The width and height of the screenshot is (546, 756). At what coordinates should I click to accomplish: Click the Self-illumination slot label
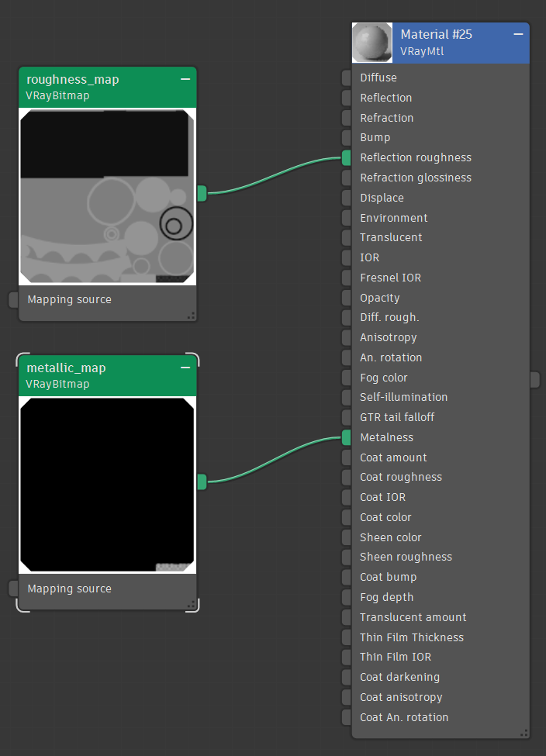[x=403, y=397]
